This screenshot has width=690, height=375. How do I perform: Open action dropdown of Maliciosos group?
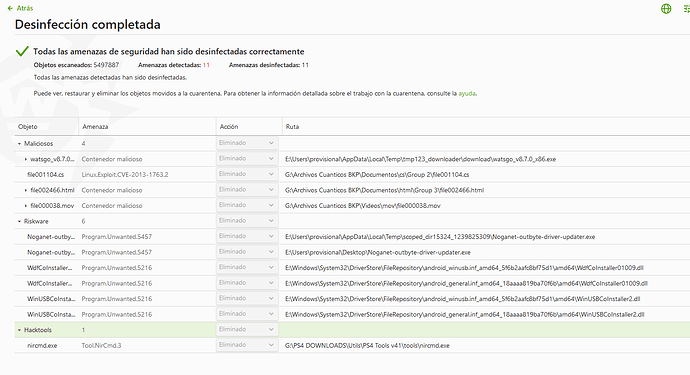[247, 143]
